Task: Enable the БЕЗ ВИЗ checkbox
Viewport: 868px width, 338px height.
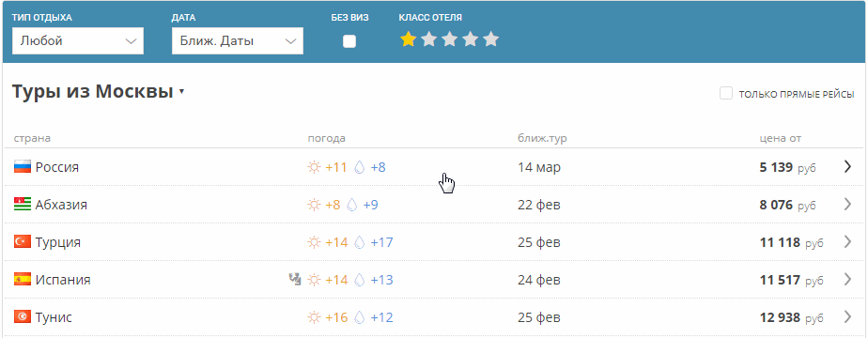Action: [x=349, y=41]
